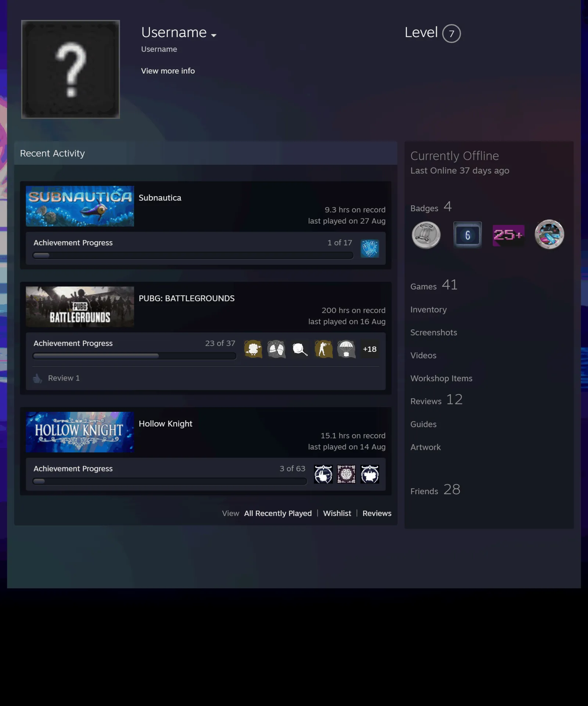Click the middle Hollow Knight achievement icon

tap(346, 474)
